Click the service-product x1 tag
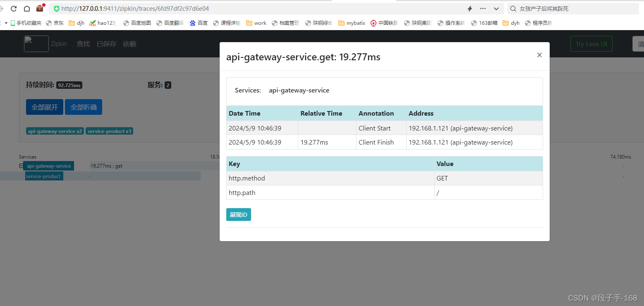Viewport: 644px width, 306px height. coord(109,131)
